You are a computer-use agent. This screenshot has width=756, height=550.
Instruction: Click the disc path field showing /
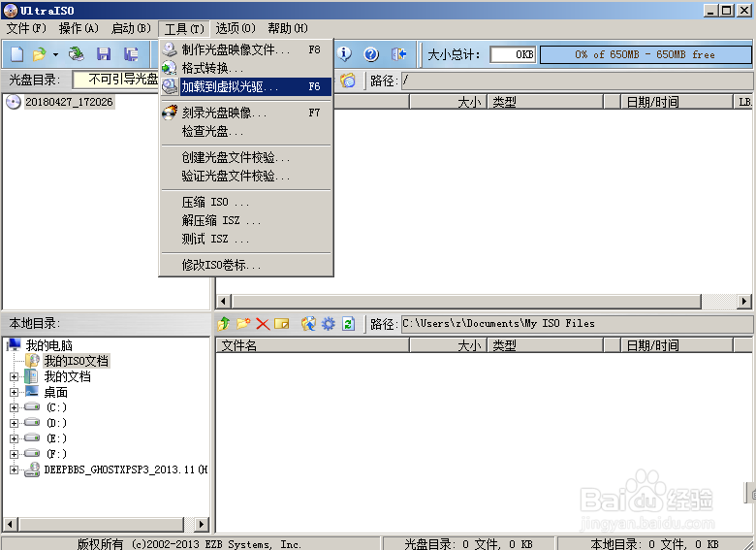[x=577, y=81]
